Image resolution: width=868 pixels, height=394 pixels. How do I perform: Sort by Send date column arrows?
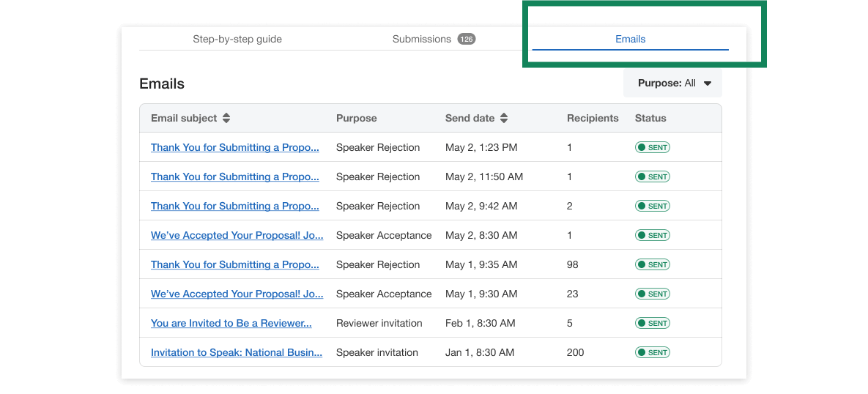tap(504, 118)
